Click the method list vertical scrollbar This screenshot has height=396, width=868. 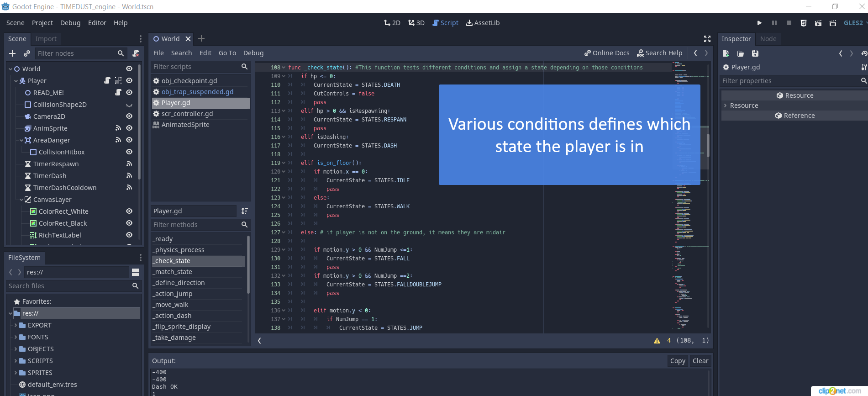point(248,265)
